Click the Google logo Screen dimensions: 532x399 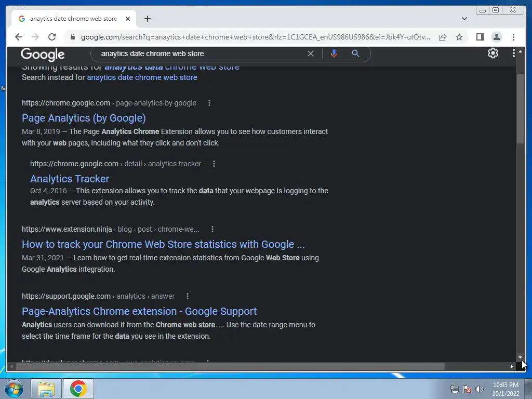click(x=43, y=54)
